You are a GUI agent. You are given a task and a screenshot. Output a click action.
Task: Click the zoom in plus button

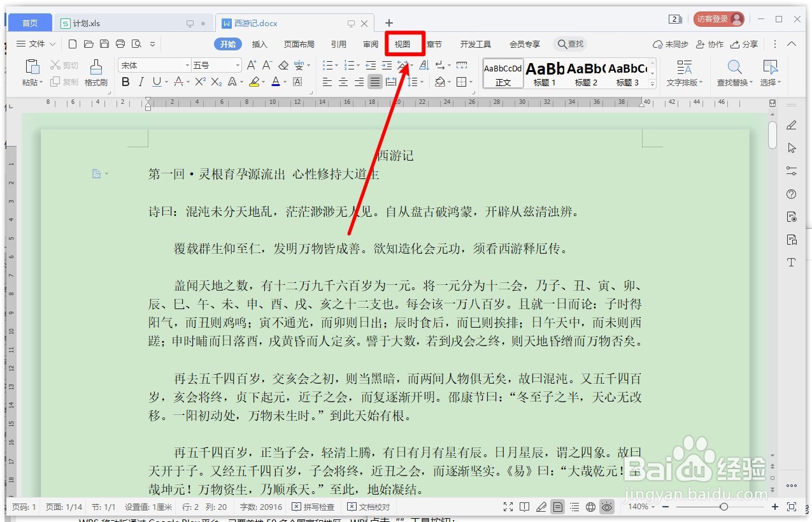[775, 507]
